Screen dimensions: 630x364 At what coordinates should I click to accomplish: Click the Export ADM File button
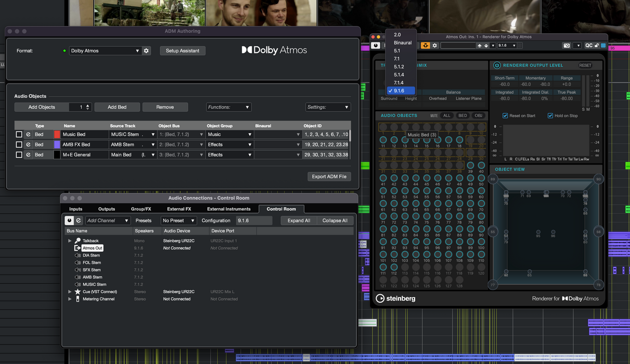(x=329, y=176)
